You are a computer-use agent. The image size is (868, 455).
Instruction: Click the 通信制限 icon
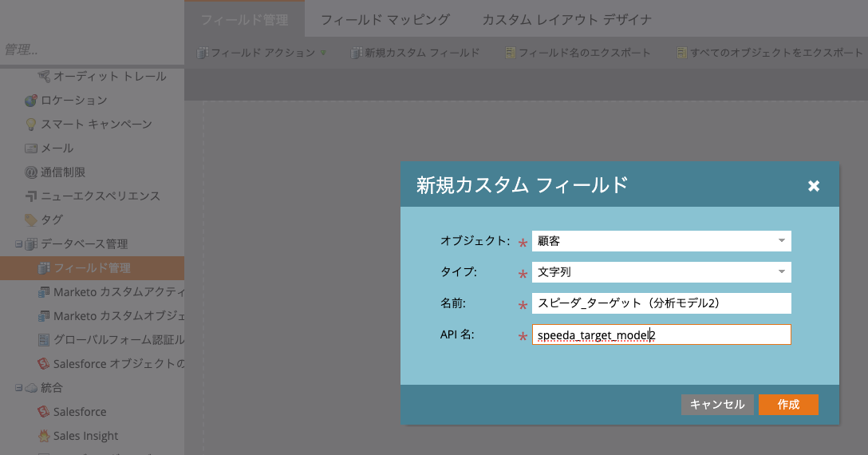click(31, 172)
